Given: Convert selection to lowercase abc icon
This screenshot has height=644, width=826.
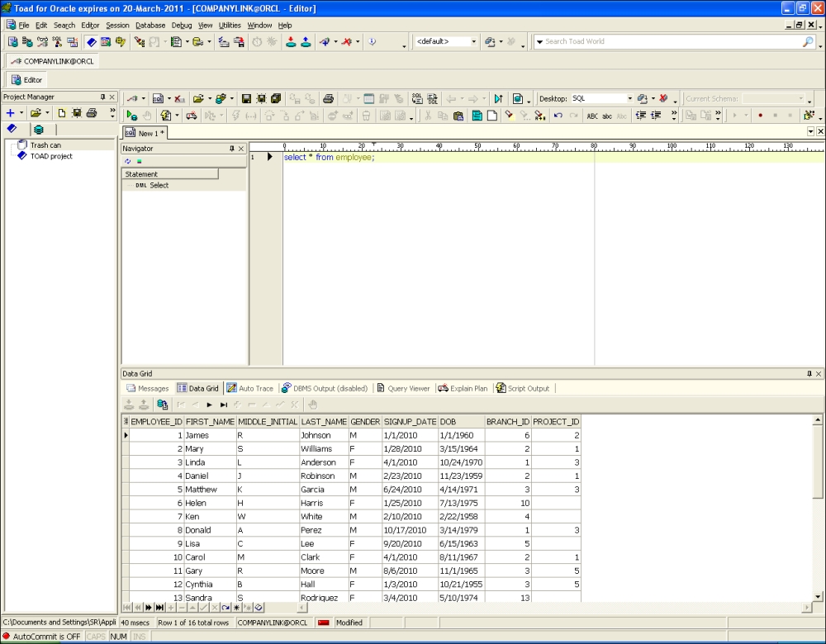Looking at the screenshot, I should [x=607, y=116].
